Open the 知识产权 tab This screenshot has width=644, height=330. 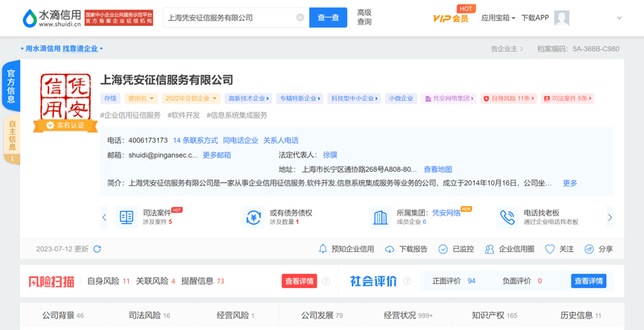click(x=495, y=316)
